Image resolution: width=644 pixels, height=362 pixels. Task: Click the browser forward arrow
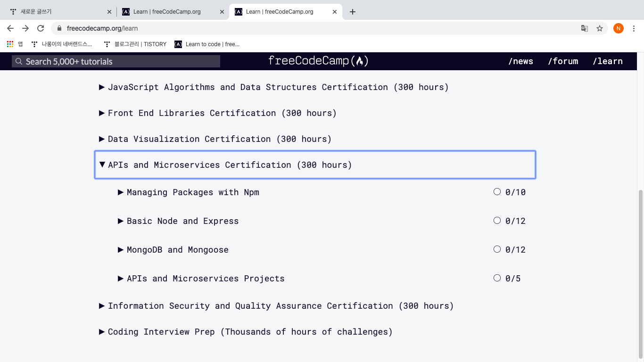[25, 28]
